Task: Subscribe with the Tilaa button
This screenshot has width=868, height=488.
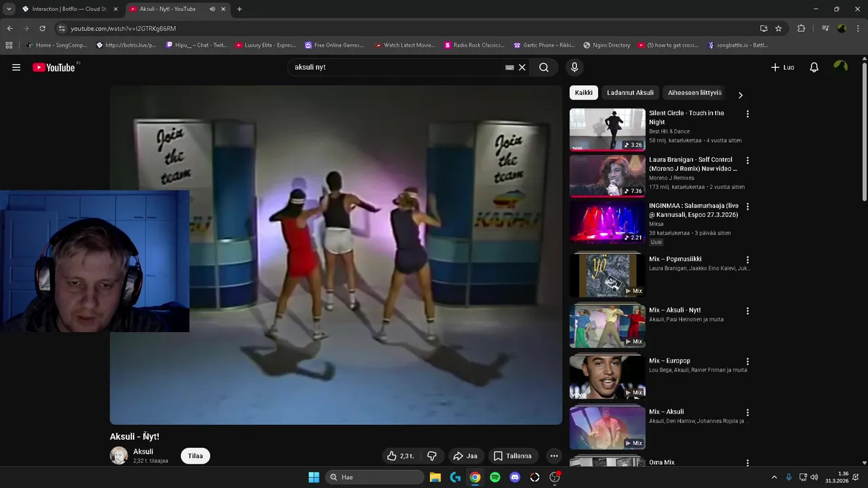Action: 195,456
